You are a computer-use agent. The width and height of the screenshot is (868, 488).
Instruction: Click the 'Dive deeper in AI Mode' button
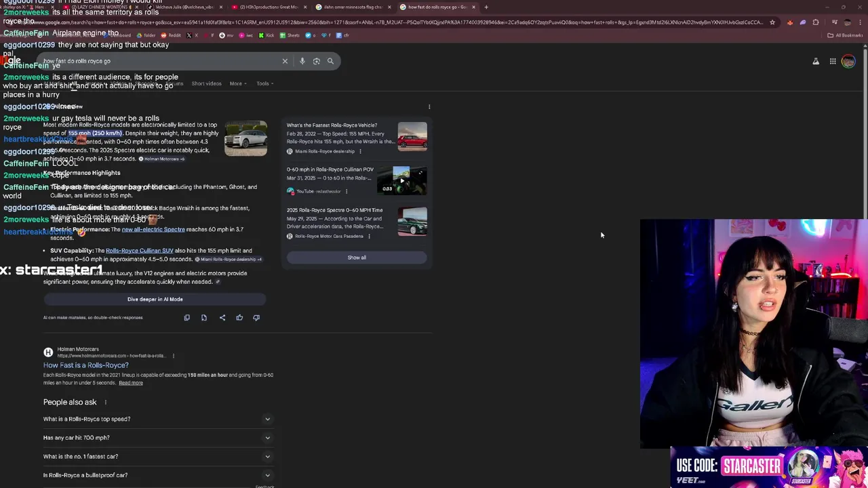tap(155, 299)
